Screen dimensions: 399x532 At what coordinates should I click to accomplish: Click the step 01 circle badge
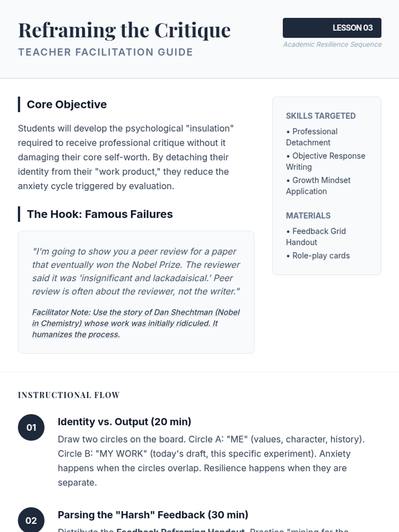pos(31,427)
